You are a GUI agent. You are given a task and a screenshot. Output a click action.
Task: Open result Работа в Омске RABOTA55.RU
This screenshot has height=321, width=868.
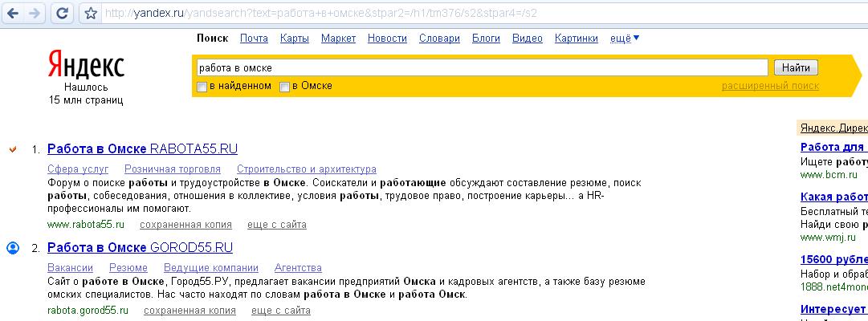(142, 149)
